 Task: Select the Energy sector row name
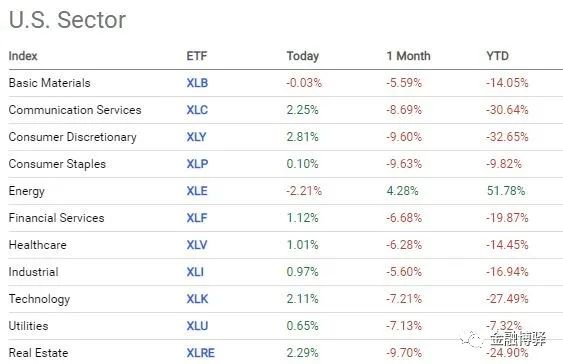click(27, 191)
